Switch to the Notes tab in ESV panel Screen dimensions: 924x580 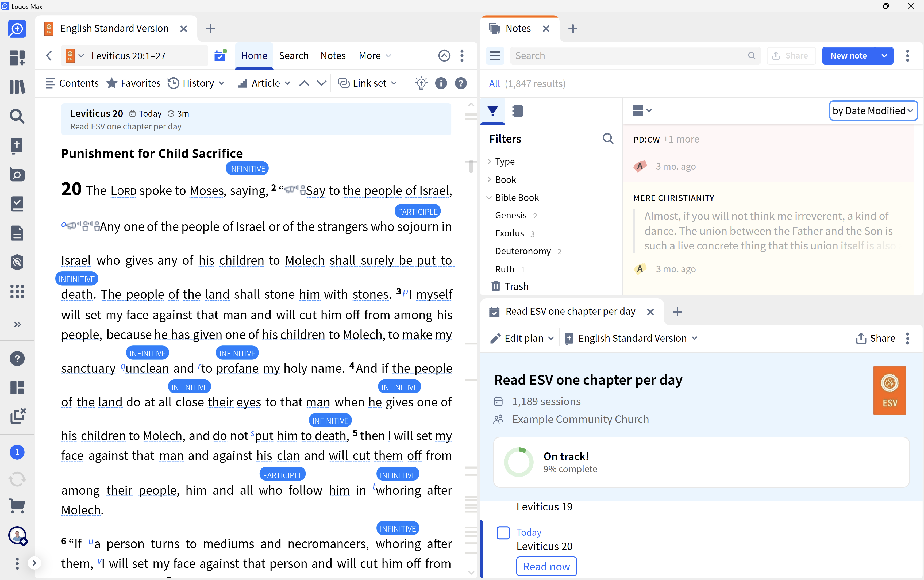coord(333,56)
